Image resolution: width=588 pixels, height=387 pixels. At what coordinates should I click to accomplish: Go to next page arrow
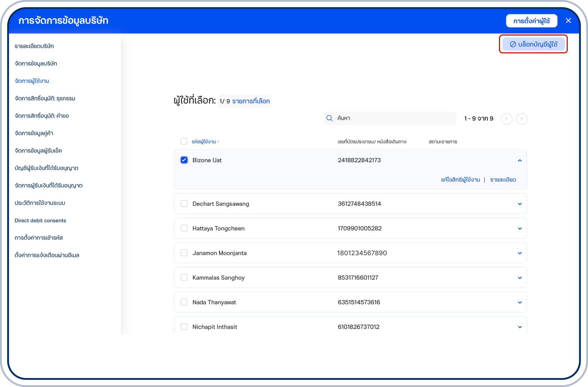[x=521, y=119]
